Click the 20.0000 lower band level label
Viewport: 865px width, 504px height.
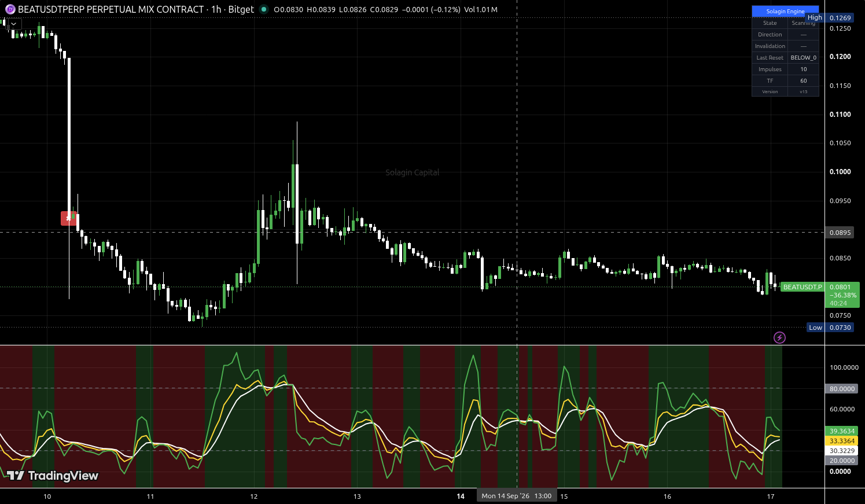click(842, 461)
